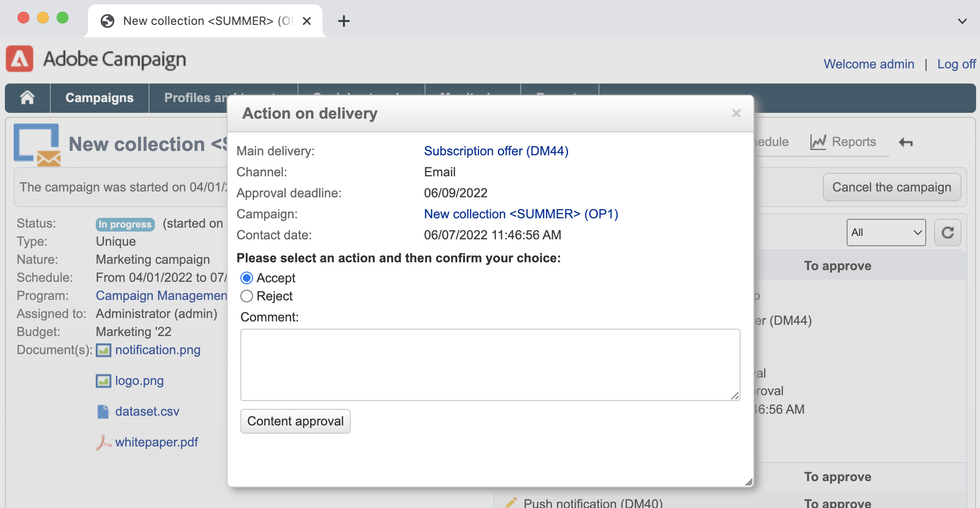The image size is (980, 508).
Task: Open the All filter dropdown
Action: coord(886,233)
